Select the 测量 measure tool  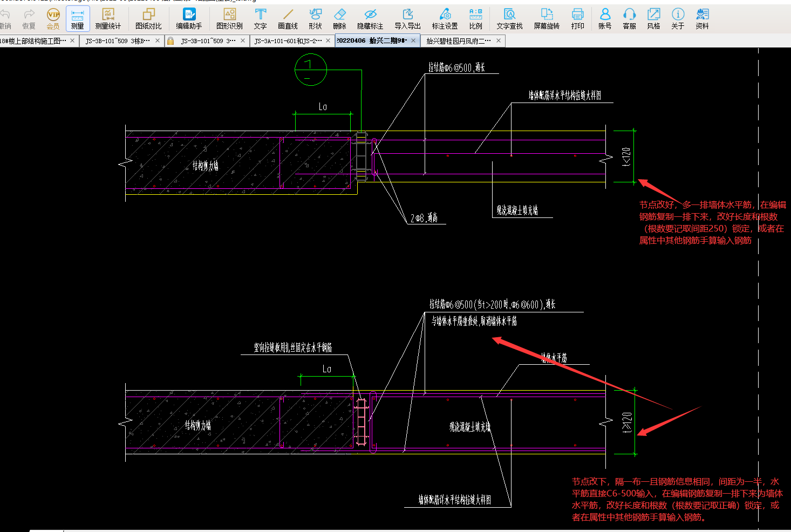click(78, 19)
